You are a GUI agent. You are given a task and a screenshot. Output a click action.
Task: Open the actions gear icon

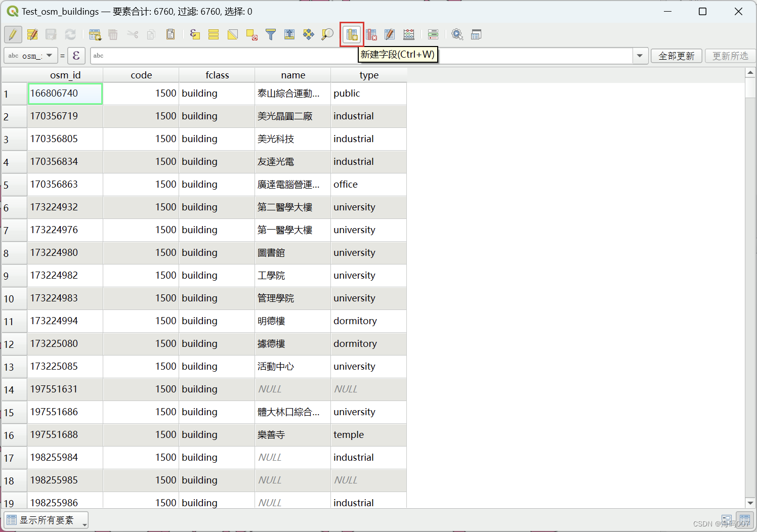coord(457,34)
